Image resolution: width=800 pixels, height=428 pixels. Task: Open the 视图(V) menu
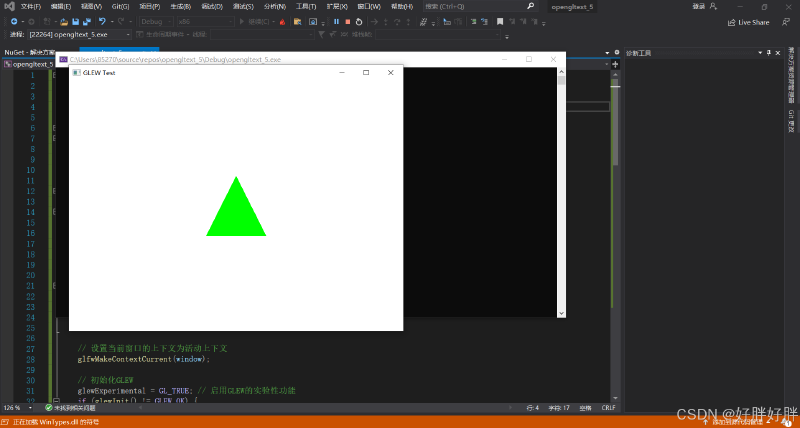pyautogui.click(x=91, y=7)
